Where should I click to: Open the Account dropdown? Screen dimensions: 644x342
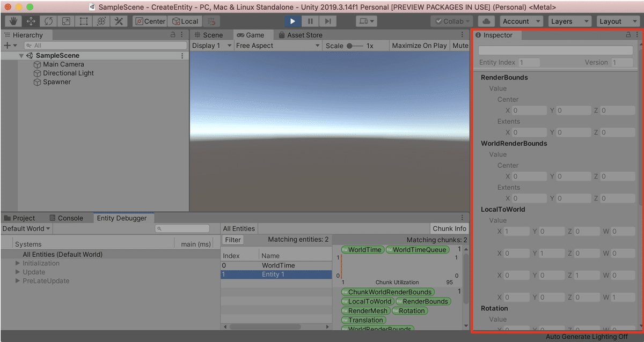(x=522, y=21)
